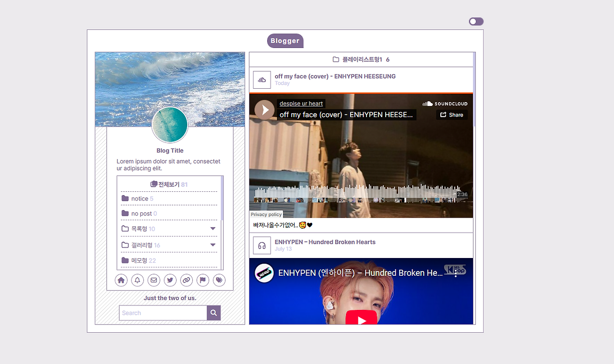Open the 플레이리스트형1 category header
The image size is (614, 364).
(361, 59)
